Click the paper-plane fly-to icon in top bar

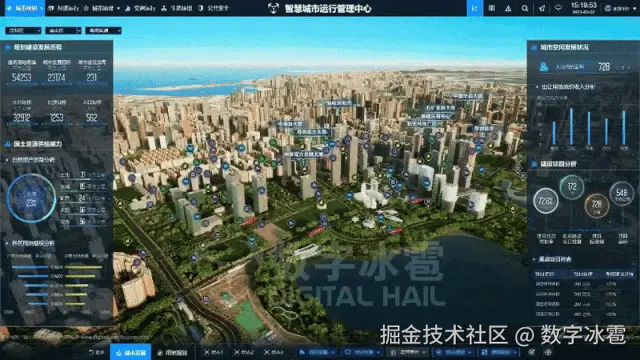542,8
